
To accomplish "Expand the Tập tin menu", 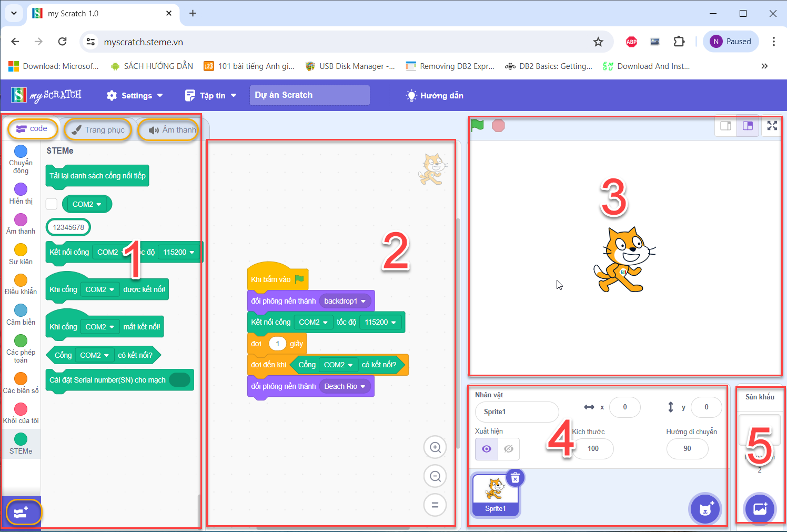I will [x=211, y=95].
